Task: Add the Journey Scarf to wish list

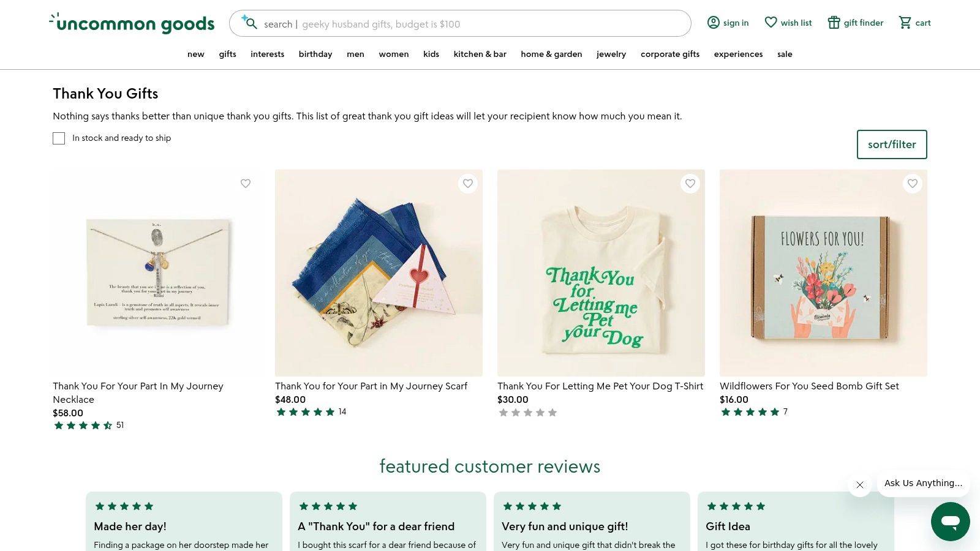Action: (x=468, y=184)
